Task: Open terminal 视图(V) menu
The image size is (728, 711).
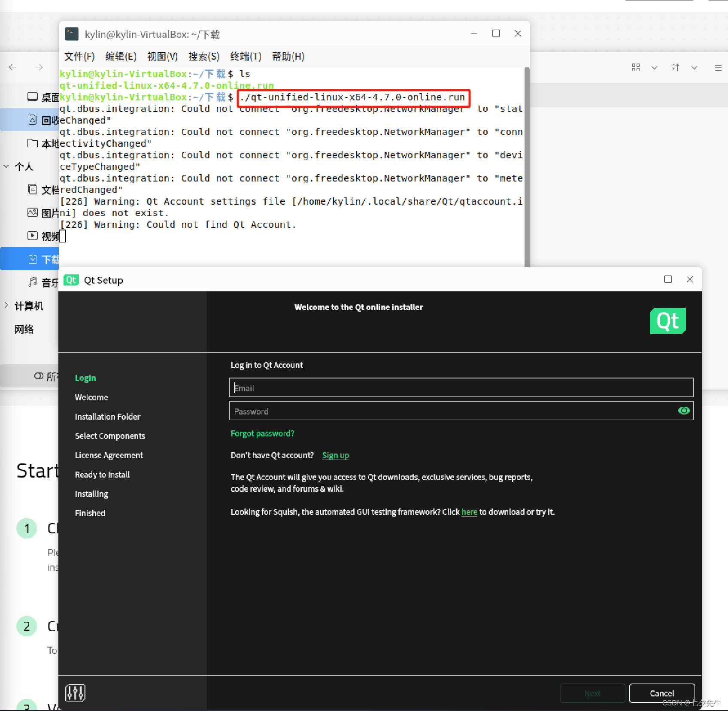Action: [162, 56]
